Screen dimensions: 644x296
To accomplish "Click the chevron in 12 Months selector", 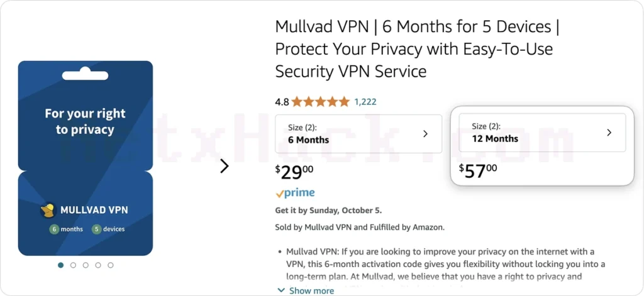I will pyautogui.click(x=609, y=133).
